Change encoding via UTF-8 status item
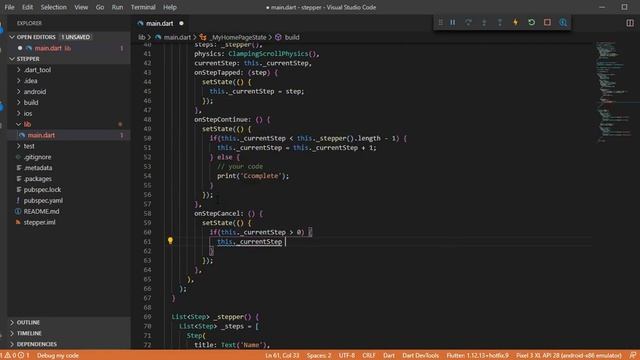This screenshot has height=360, width=640. tap(347, 356)
